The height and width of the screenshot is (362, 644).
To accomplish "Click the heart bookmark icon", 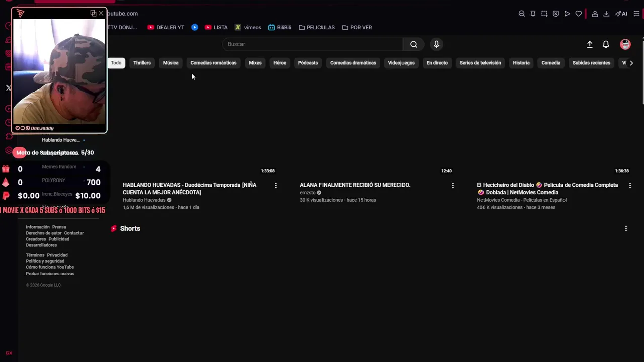I will pos(579,14).
